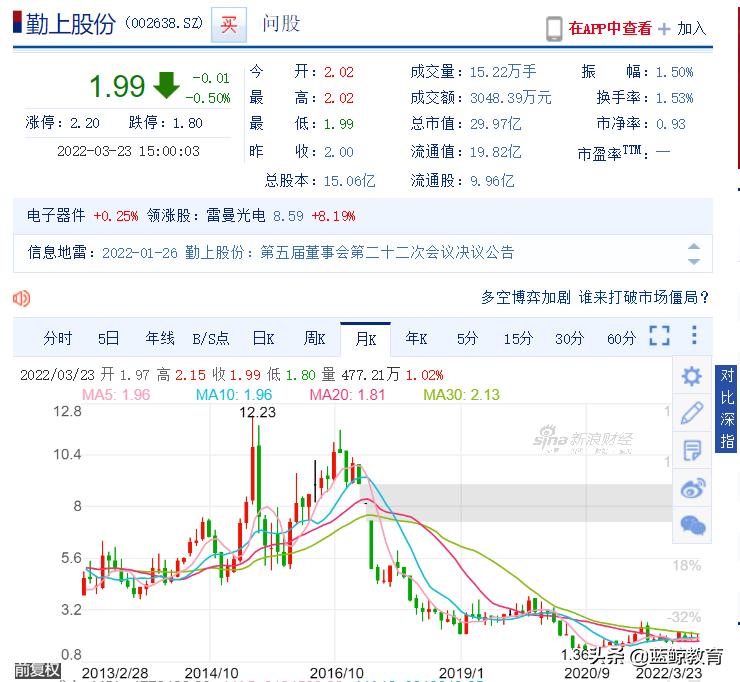Open the 多空博弈加剧 news headline
The width and height of the screenshot is (740, 682).
(595, 297)
